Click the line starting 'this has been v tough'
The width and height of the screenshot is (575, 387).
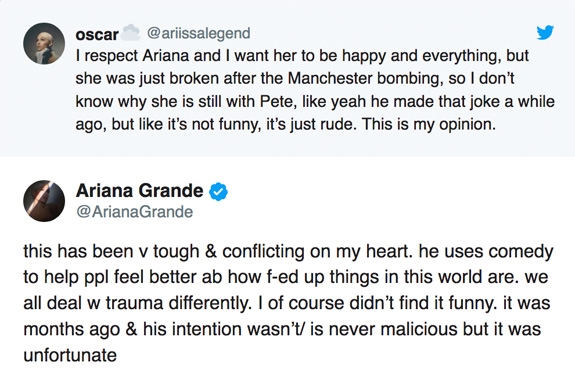tap(288, 252)
